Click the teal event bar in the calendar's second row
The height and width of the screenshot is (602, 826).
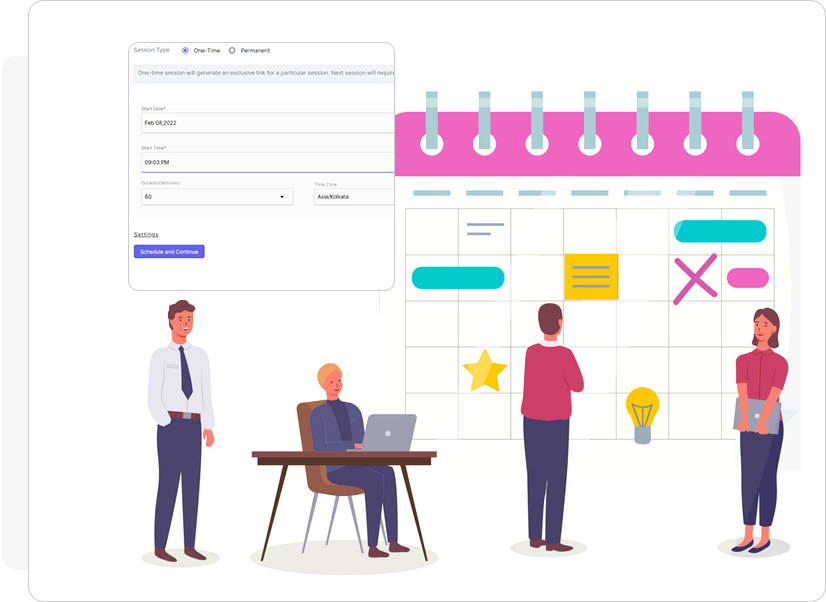pos(458,278)
